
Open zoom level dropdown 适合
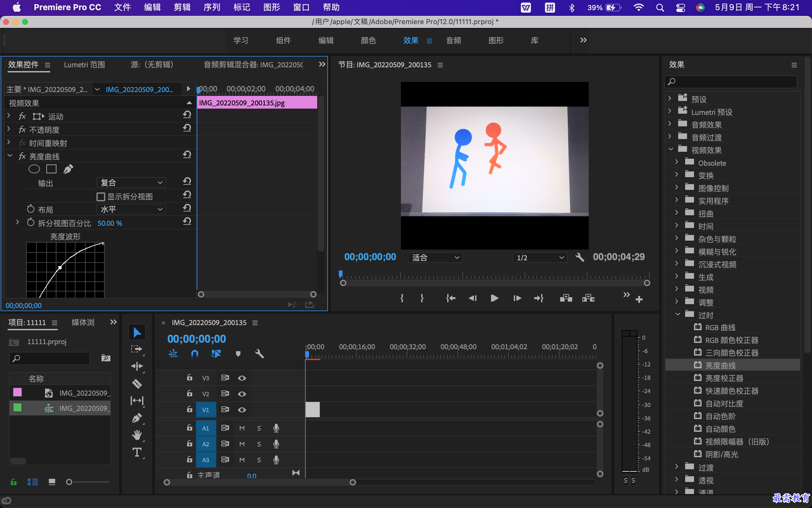(435, 258)
